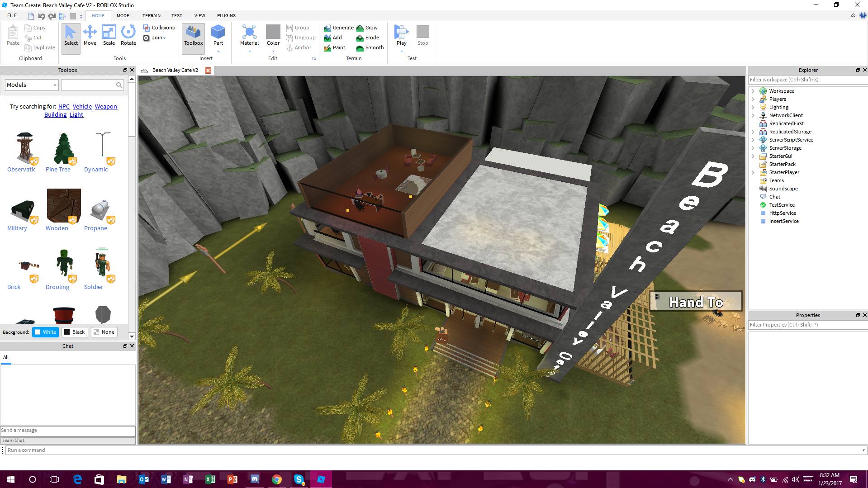Select the Smooth terrain tool
This screenshot has height=488, width=868.
[370, 47]
